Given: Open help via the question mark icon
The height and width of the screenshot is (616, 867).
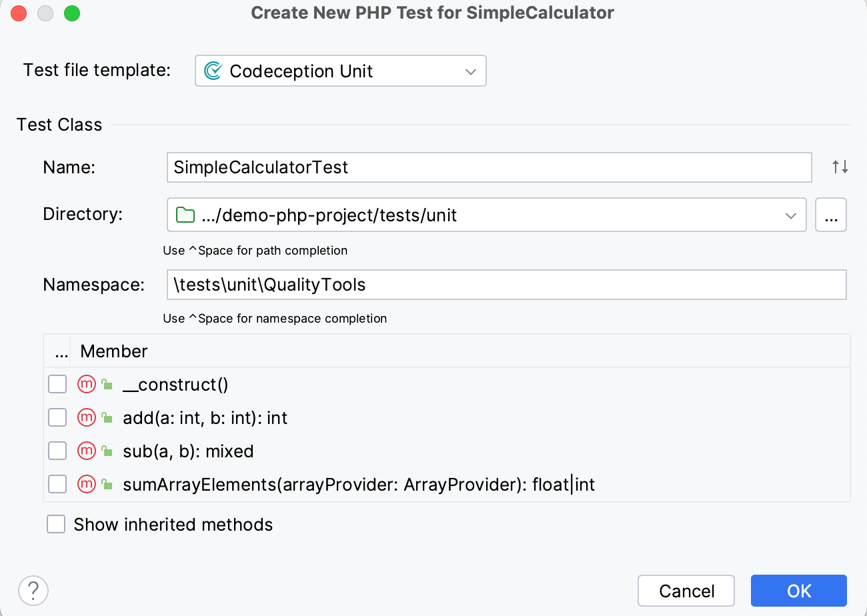Looking at the screenshot, I should pyautogui.click(x=33, y=591).
